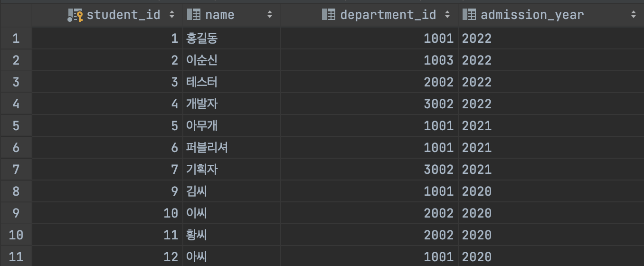The image size is (644, 266).
Task: Click department_id 2002 in 테스터's row
Action: point(369,82)
